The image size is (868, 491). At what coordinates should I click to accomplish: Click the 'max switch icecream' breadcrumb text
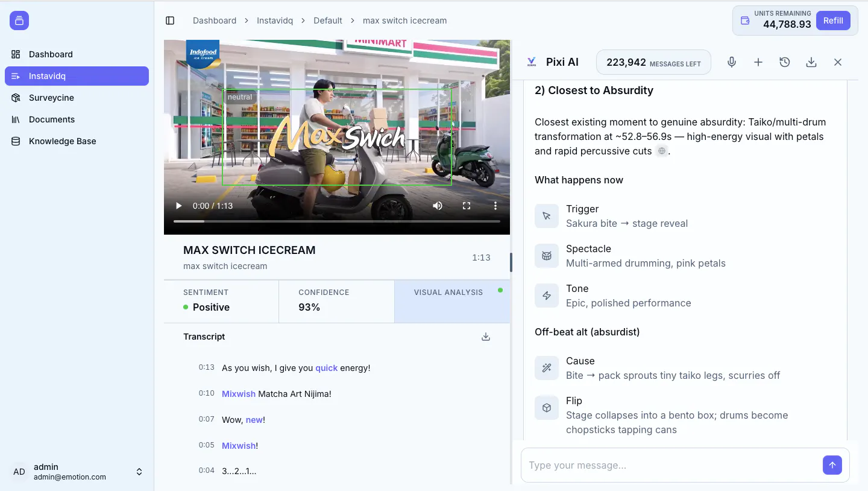(404, 21)
